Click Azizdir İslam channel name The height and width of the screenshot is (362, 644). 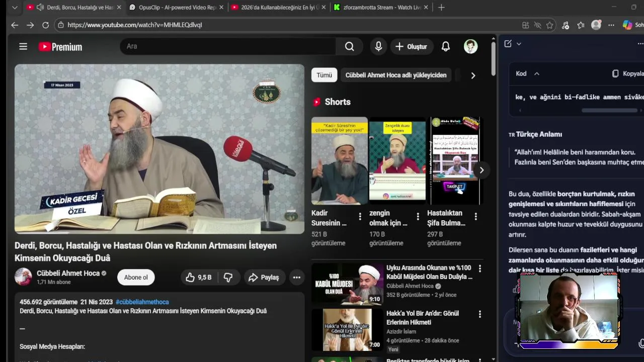pos(401,331)
